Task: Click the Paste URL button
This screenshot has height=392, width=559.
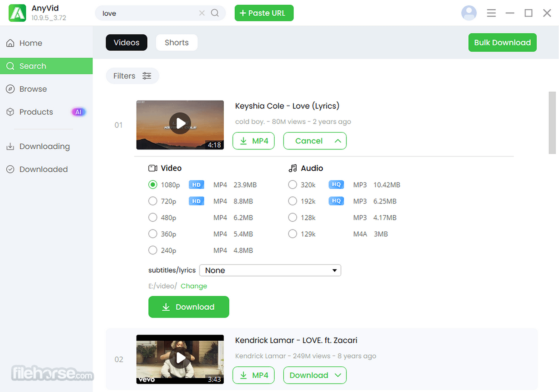Action: 264,13
